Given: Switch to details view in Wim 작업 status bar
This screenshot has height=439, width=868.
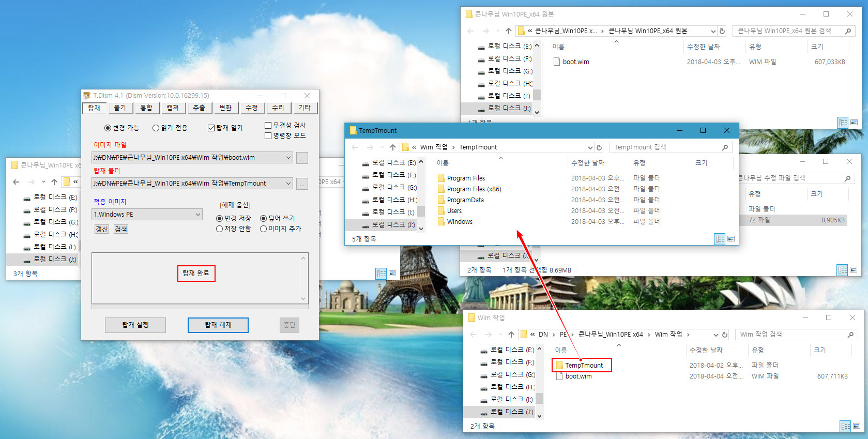Looking at the screenshot, I should coord(845,426).
